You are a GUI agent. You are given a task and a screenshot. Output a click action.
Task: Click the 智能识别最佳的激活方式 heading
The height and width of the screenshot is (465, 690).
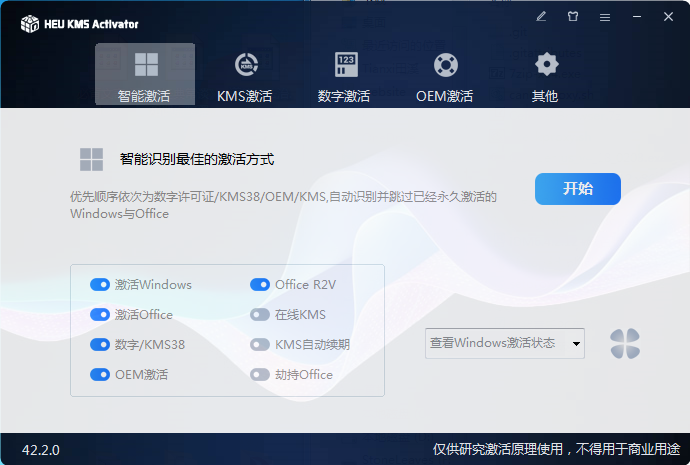(x=197, y=159)
